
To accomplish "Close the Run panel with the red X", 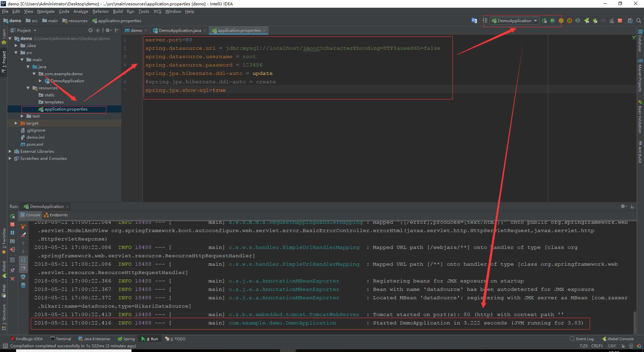I will pyautogui.click(x=12, y=279).
